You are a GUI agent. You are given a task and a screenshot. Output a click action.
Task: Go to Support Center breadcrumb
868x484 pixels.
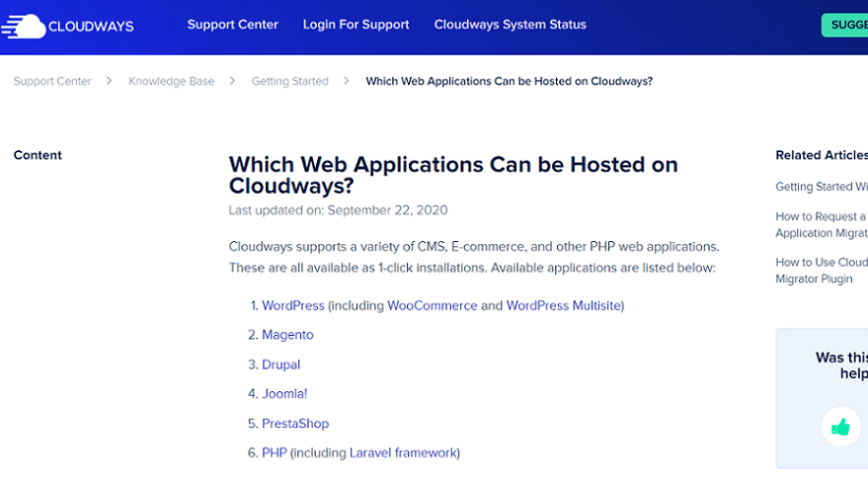52,81
